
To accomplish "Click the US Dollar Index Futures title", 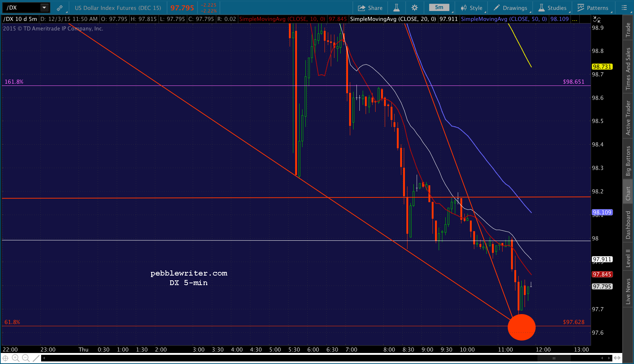I will [x=118, y=8].
